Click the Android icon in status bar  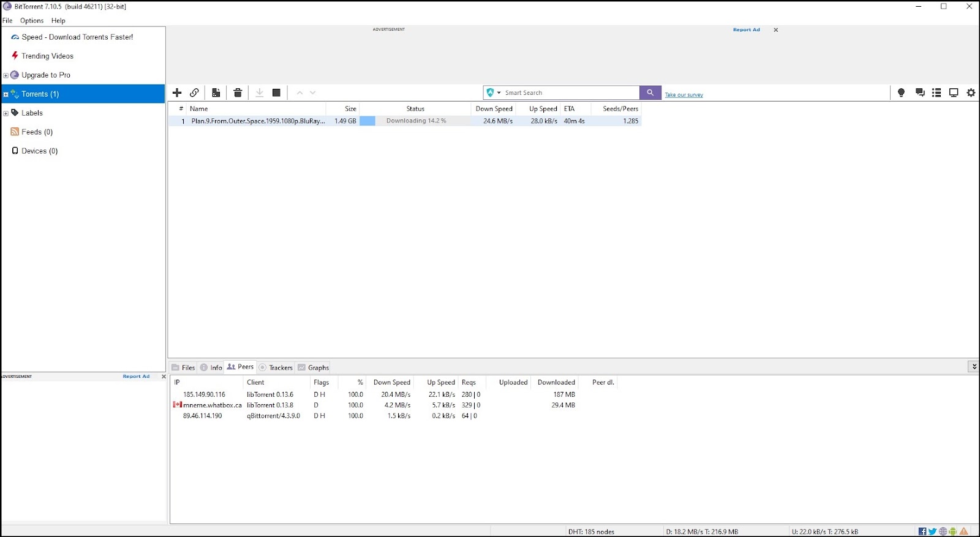pyautogui.click(x=952, y=531)
